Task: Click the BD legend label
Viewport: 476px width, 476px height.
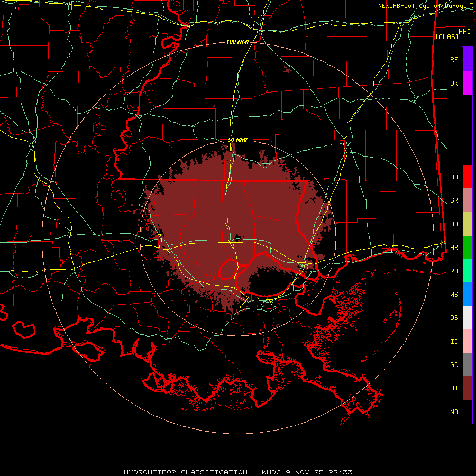Action: point(454,224)
